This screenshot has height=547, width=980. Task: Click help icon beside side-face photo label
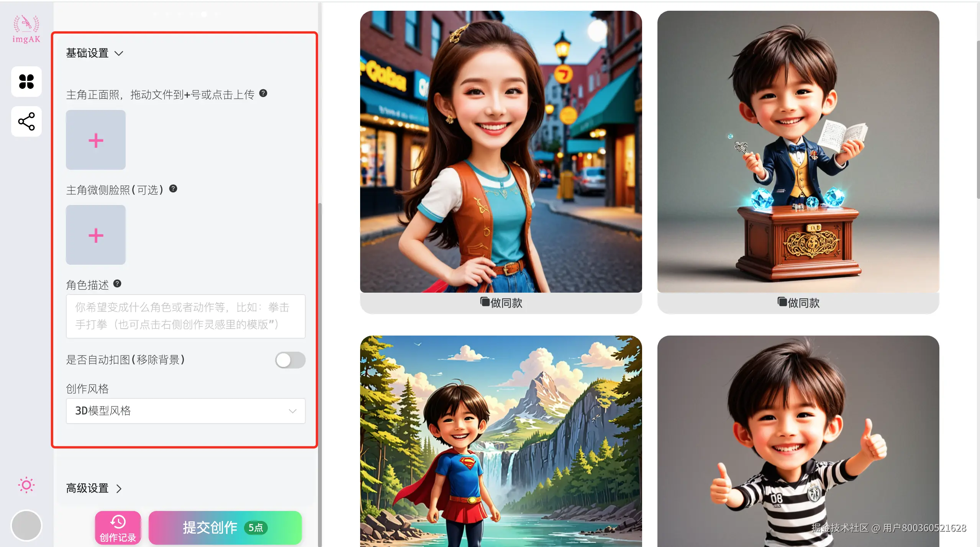[173, 188]
